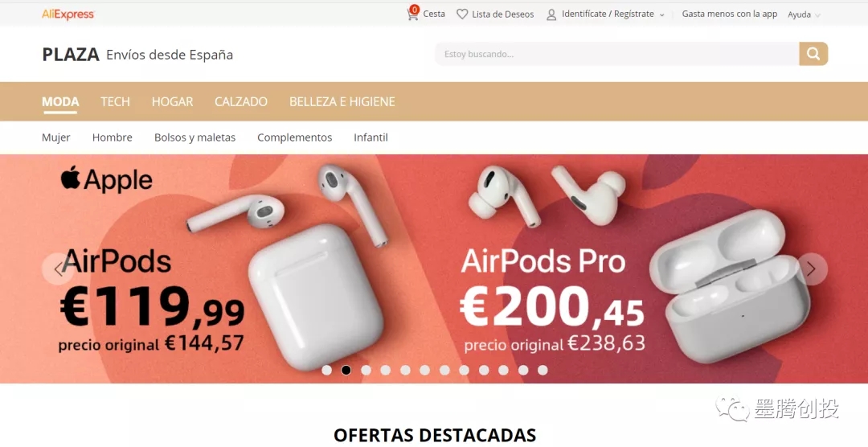Go to the Hombre subcategory
Screen dimensions: 868x447
tap(113, 137)
